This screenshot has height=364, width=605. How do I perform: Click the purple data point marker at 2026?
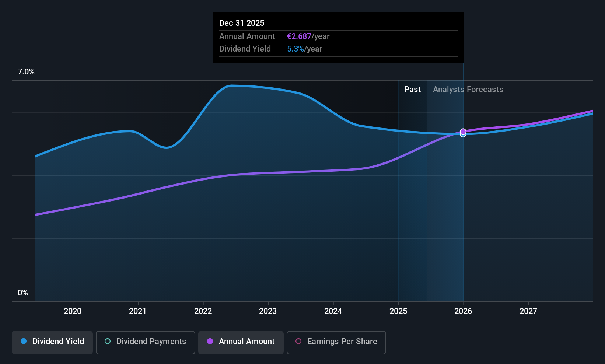tap(463, 132)
